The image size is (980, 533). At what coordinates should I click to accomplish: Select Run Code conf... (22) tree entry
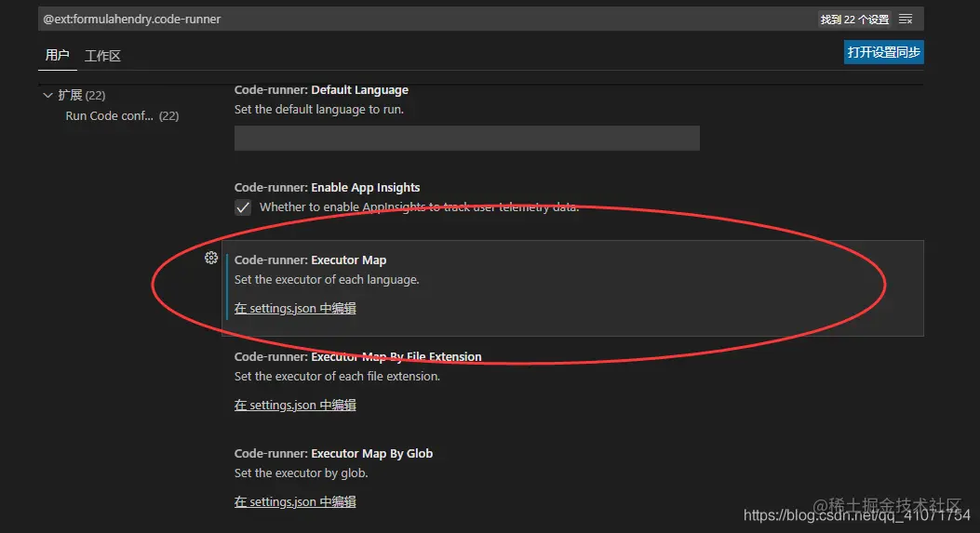[122, 115]
